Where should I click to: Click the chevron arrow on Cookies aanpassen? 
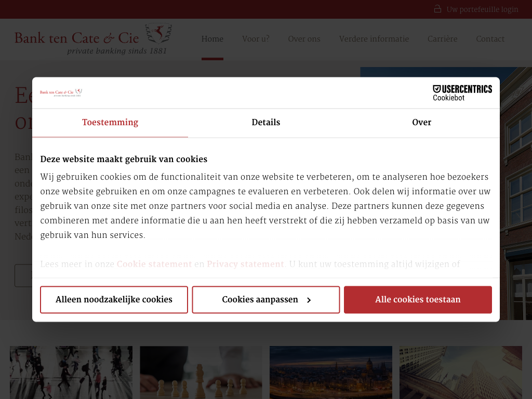coord(309,300)
